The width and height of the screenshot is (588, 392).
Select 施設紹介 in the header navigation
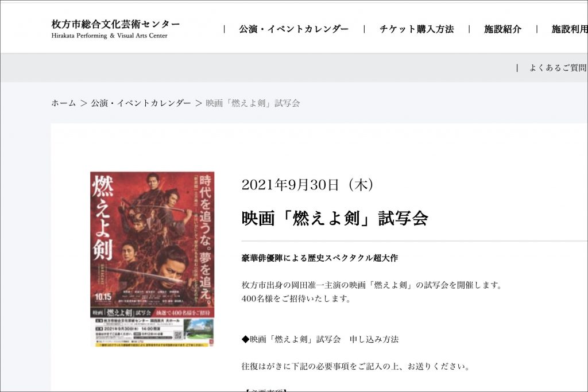502,29
